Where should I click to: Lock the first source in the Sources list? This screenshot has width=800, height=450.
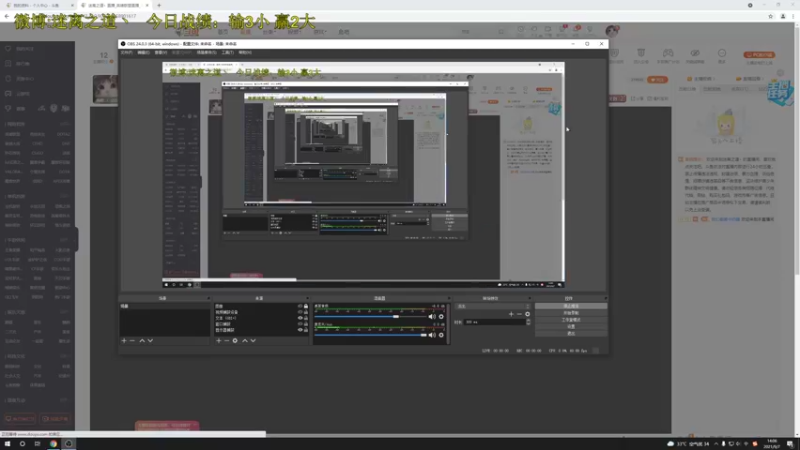click(x=306, y=306)
